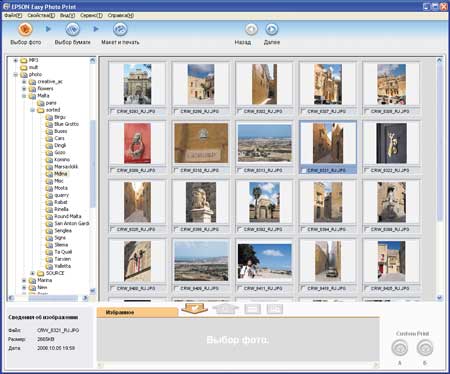Click the folder tree horizontal scrollbar thumb
Viewport: 450px width, 374px height.
click(x=52, y=298)
